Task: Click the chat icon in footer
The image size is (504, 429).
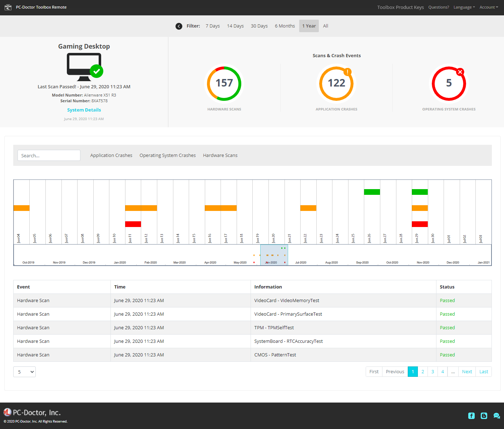Action: 496,416
